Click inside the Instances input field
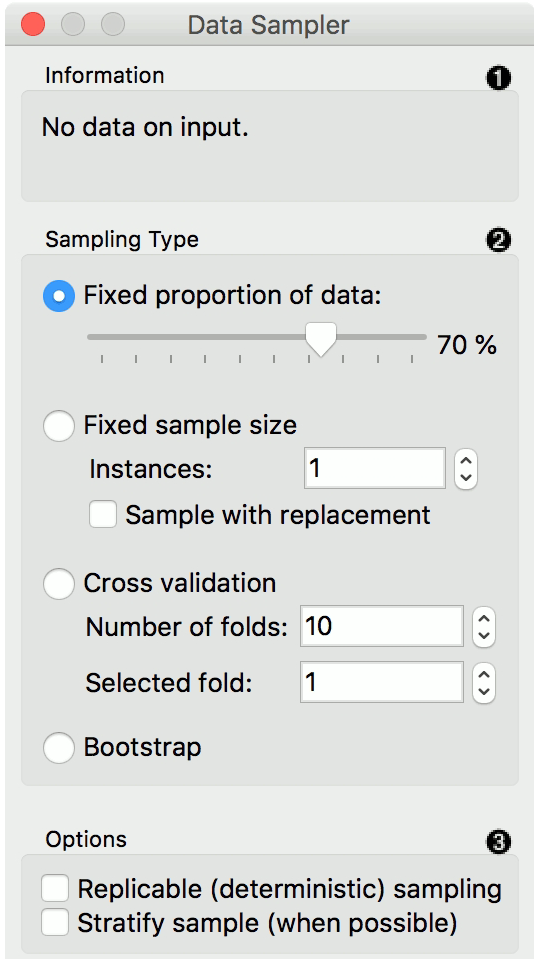The image size is (534, 959). coord(375,469)
